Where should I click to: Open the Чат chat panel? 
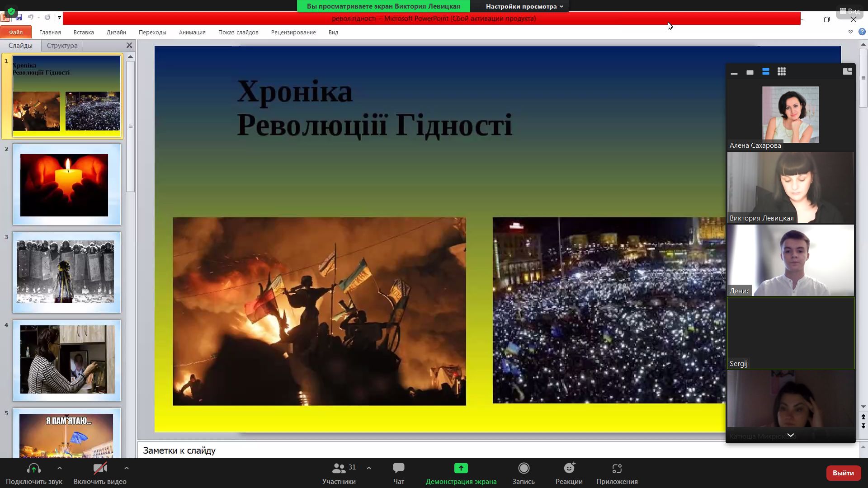(399, 474)
